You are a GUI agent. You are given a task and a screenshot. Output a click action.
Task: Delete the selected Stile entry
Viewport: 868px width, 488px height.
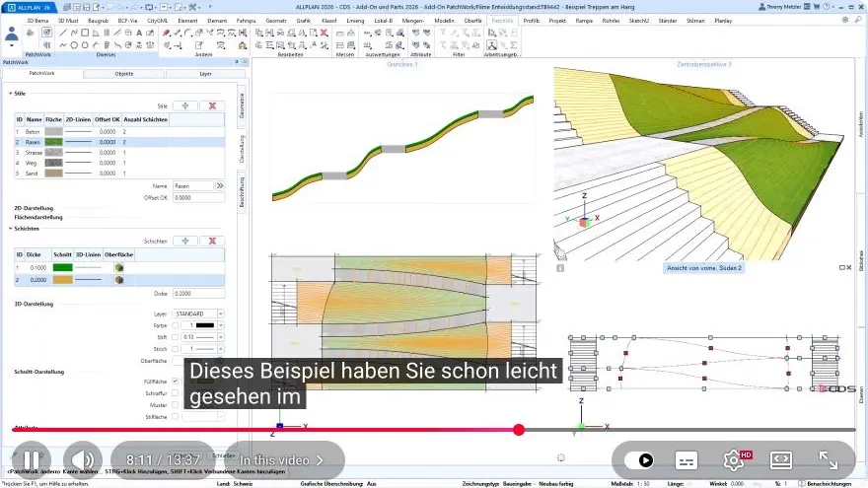(212, 105)
